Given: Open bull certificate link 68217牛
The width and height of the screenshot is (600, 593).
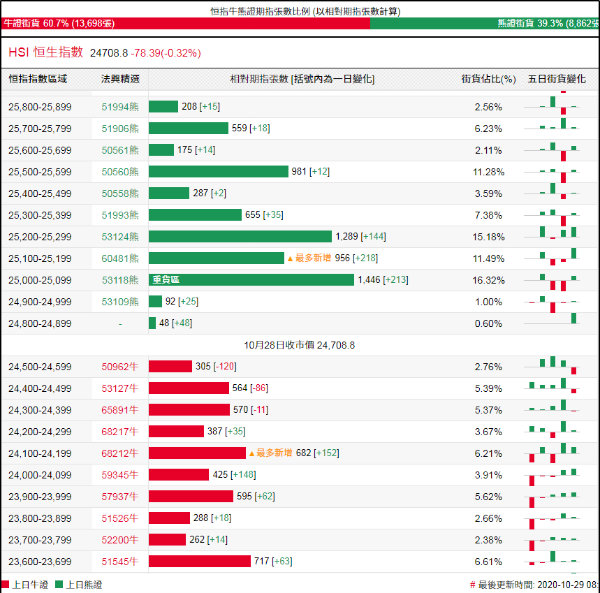Looking at the screenshot, I should click(x=119, y=432).
